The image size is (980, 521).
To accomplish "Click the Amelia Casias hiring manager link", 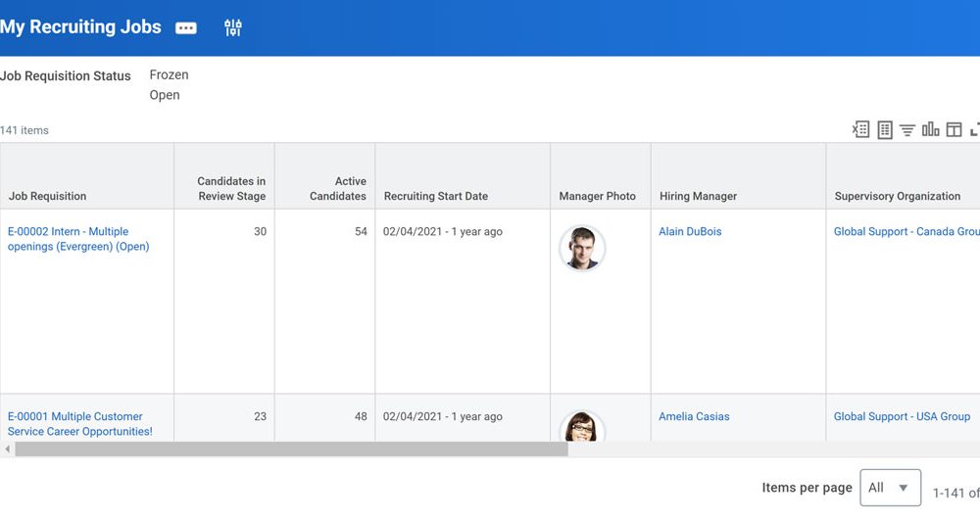I will point(694,416).
